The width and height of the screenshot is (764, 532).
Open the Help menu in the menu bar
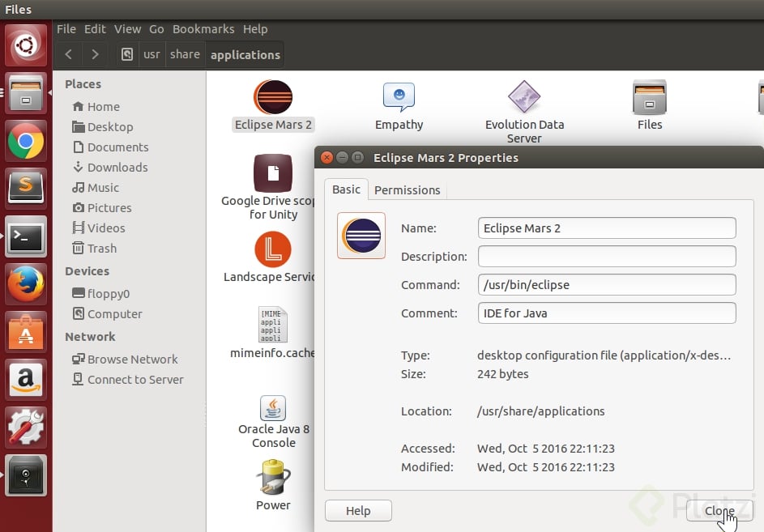pyautogui.click(x=255, y=29)
